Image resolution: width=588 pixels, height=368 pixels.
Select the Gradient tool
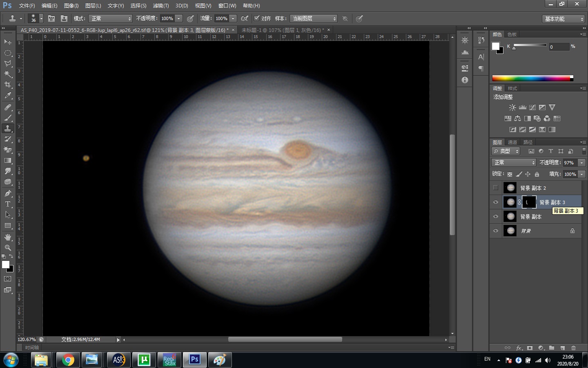(x=7, y=160)
